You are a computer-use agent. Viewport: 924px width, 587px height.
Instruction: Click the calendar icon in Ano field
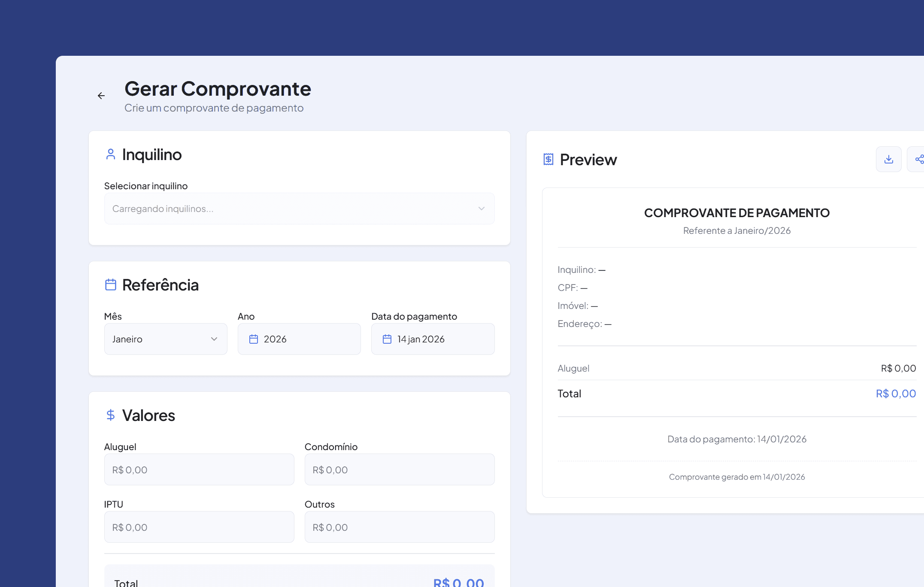254,339
